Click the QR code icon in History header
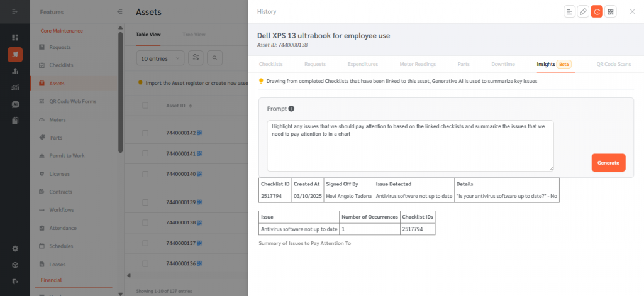644x296 pixels. [611, 11]
